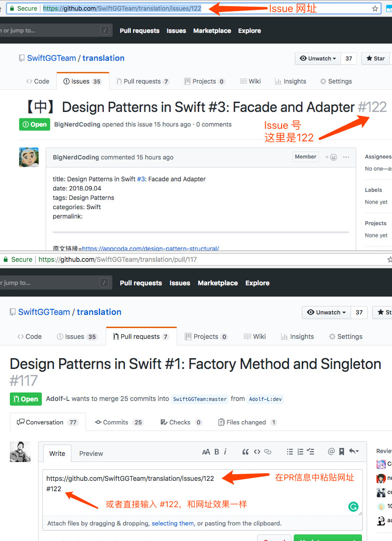Click the Adolf-L author link in PR header
This screenshot has height=541, width=392.
pos(58,399)
